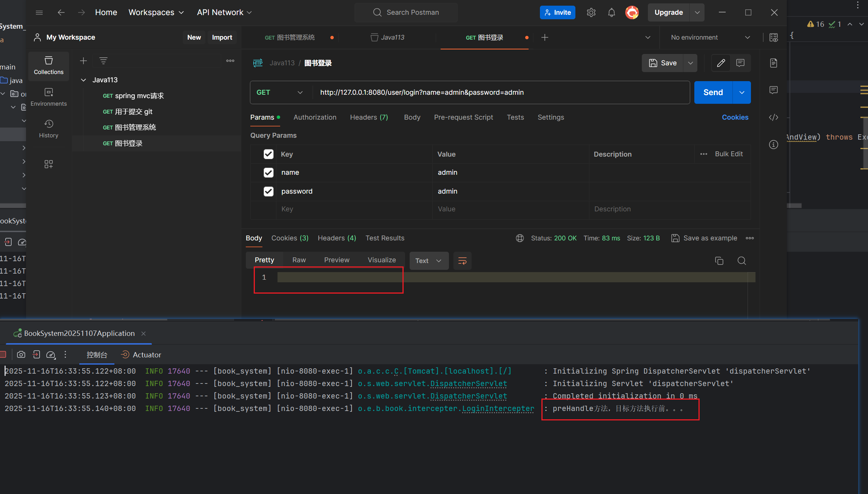Open the GET method dropdown
Screen dimensions: 868x494
pyautogui.click(x=280, y=92)
